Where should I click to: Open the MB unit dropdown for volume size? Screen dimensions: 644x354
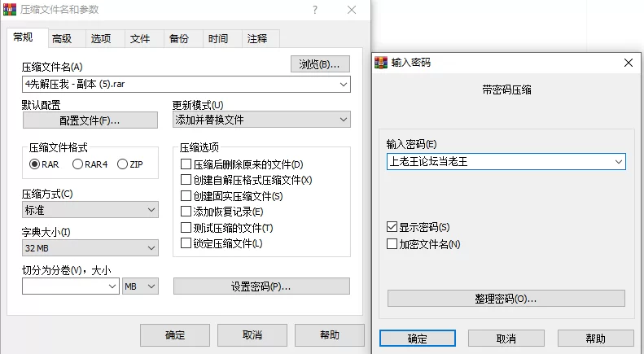140,286
